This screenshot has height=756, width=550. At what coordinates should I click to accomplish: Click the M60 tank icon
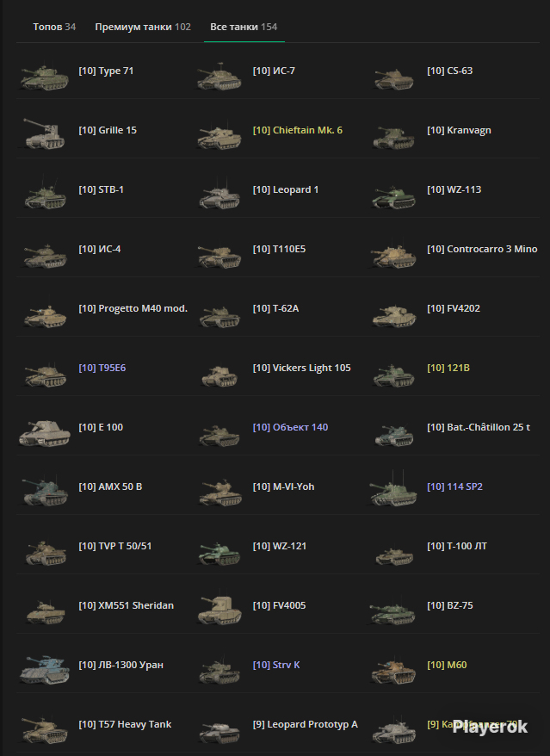[x=394, y=670]
